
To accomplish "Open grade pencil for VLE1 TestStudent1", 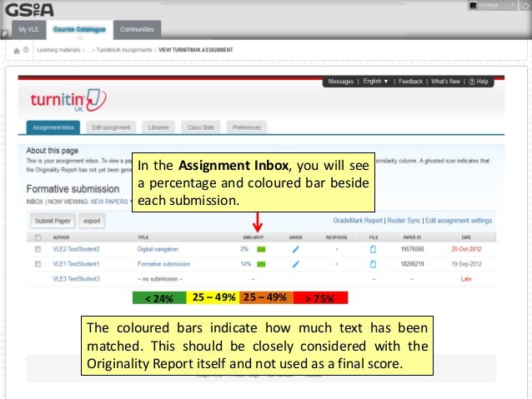I will (x=295, y=264).
